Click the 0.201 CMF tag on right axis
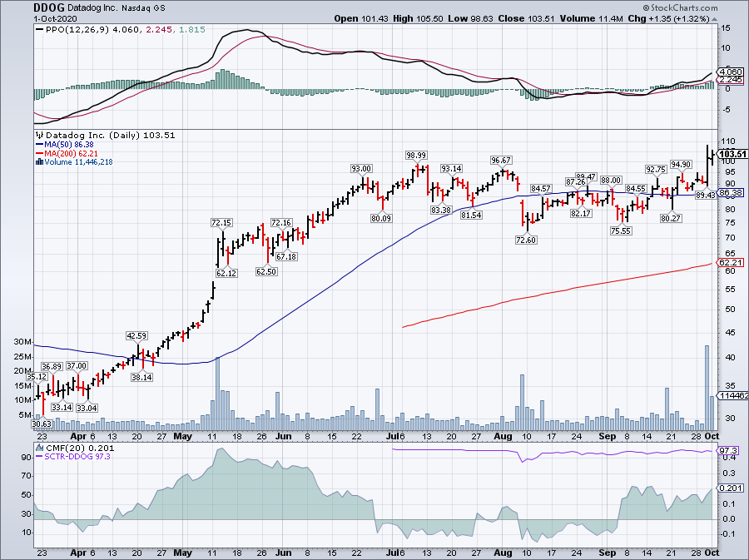The width and height of the screenshot is (749, 560). pyautogui.click(x=731, y=488)
